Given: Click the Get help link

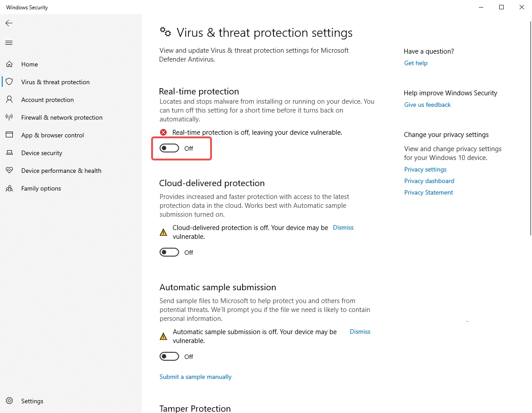Looking at the screenshot, I should click(416, 63).
